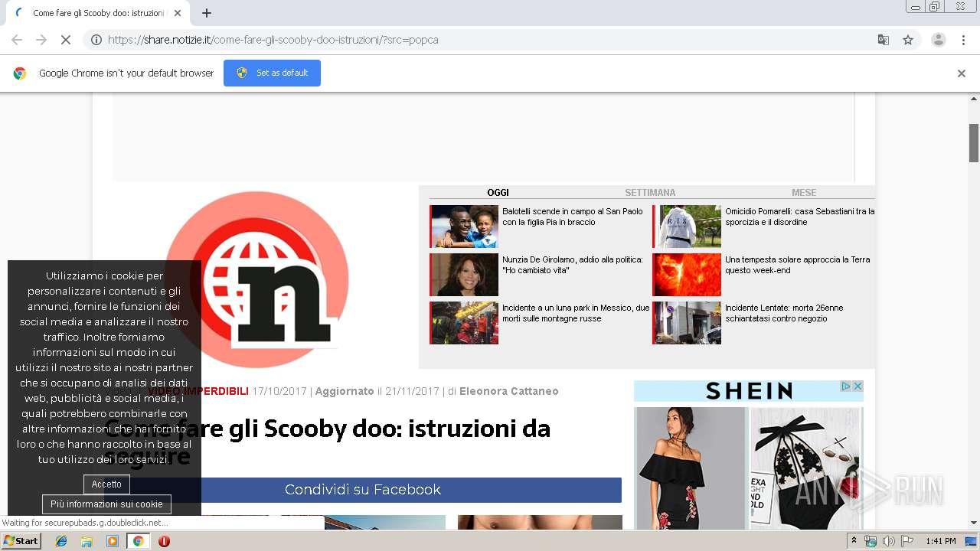Image resolution: width=980 pixels, height=551 pixels.
Task: Switch to the OGGI tab
Action: pos(498,193)
